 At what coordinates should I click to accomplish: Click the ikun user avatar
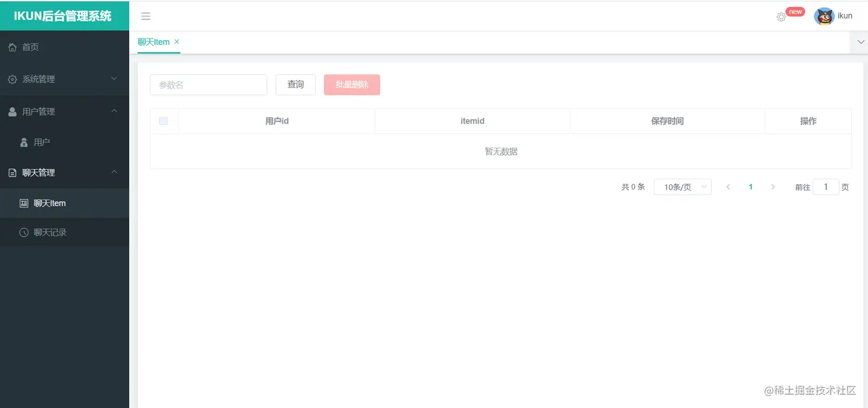click(x=824, y=16)
